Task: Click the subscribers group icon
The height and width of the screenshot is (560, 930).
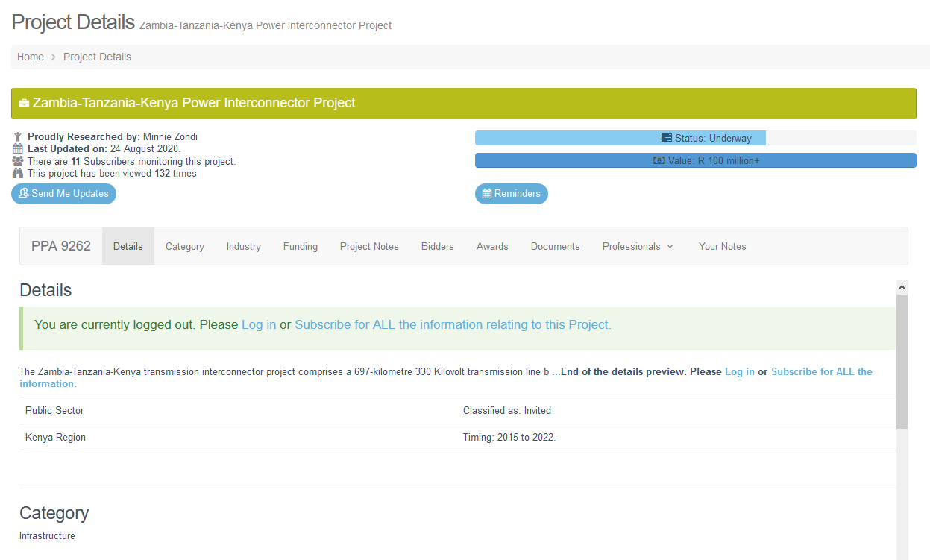Action: coord(18,161)
